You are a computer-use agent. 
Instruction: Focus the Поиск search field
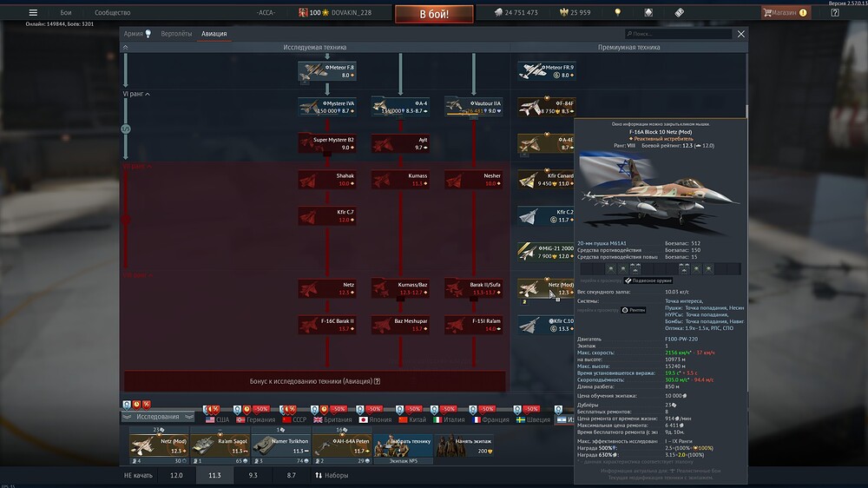(678, 34)
